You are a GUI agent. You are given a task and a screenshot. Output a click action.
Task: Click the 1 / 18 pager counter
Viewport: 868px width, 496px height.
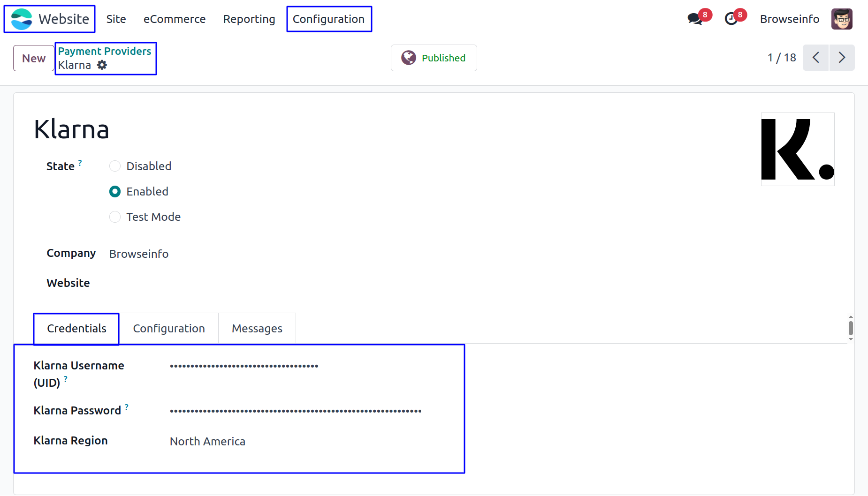click(x=782, y=58)
